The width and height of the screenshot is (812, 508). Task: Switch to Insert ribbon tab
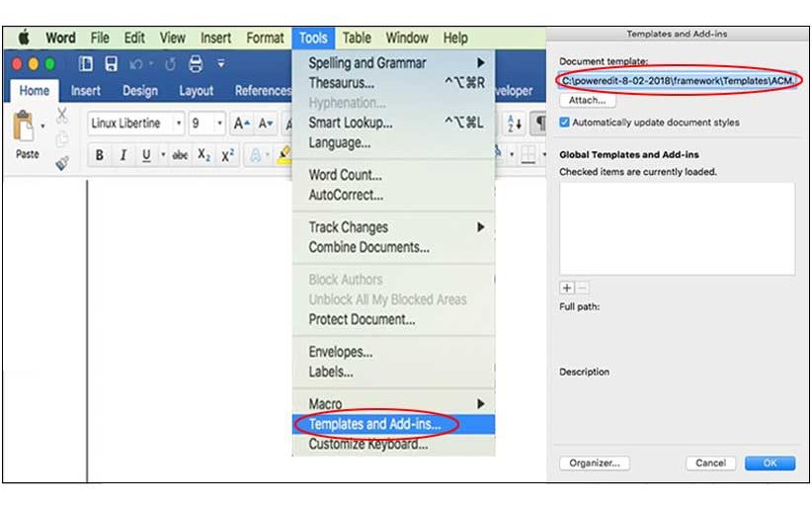click(x=85, y=91)
